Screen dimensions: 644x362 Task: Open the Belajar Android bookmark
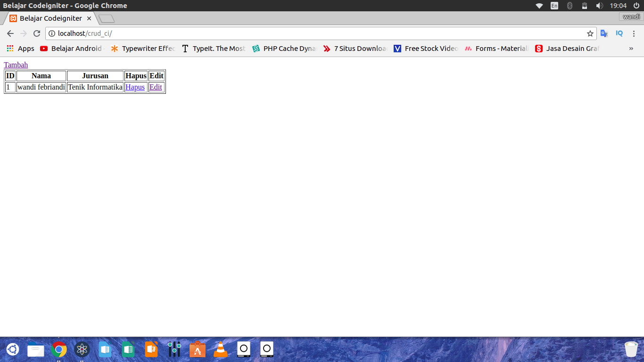71,49
